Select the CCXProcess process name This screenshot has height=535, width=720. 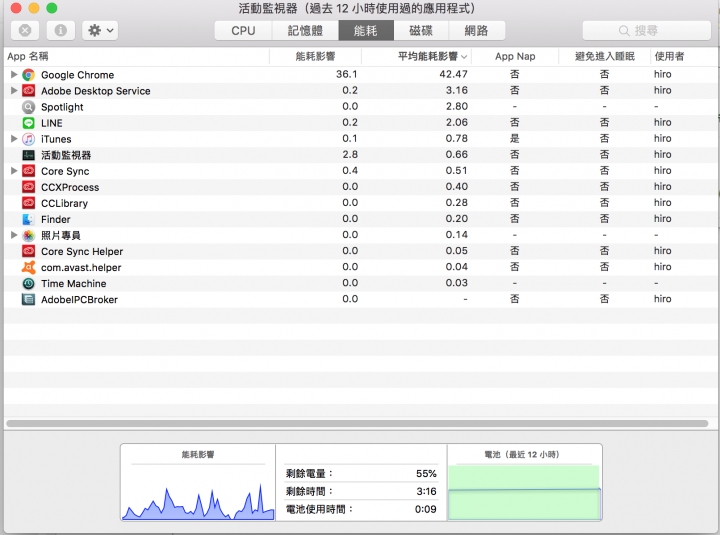tap(70, 187)
